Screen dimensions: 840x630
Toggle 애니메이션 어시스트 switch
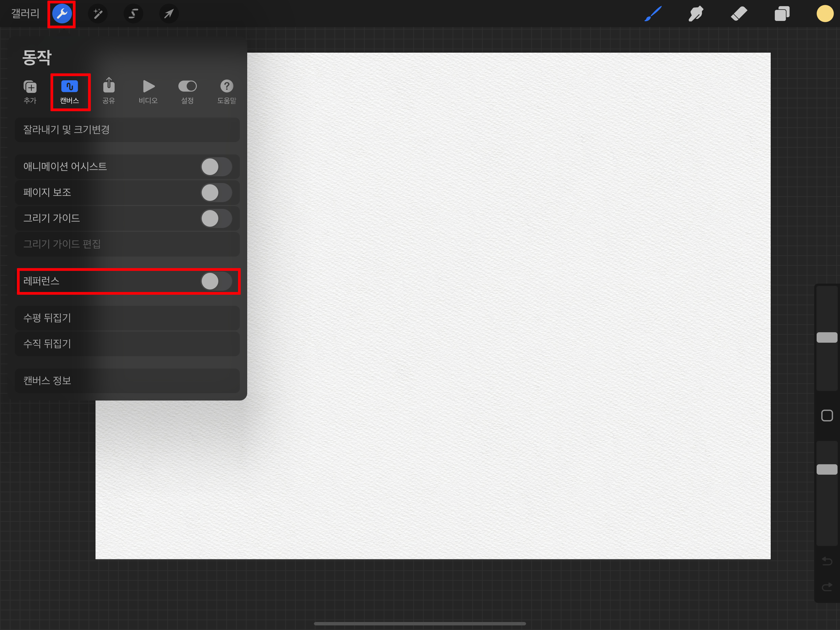pyautogui.click(x=216, y=167)
